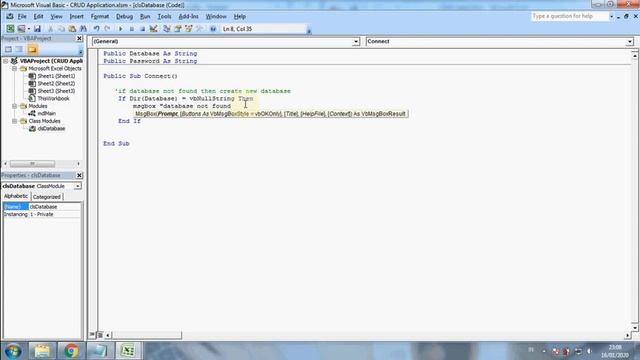Switch to the Alphabetic properties tab
Viewport: 640px width, 360px height.
click(x=16, y=196)
